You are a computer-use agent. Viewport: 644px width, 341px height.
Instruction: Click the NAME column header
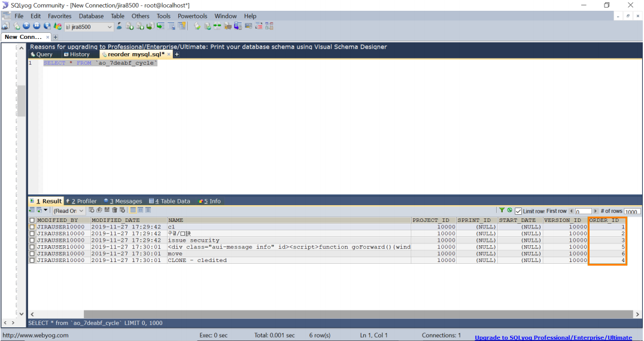click(289, 220)
